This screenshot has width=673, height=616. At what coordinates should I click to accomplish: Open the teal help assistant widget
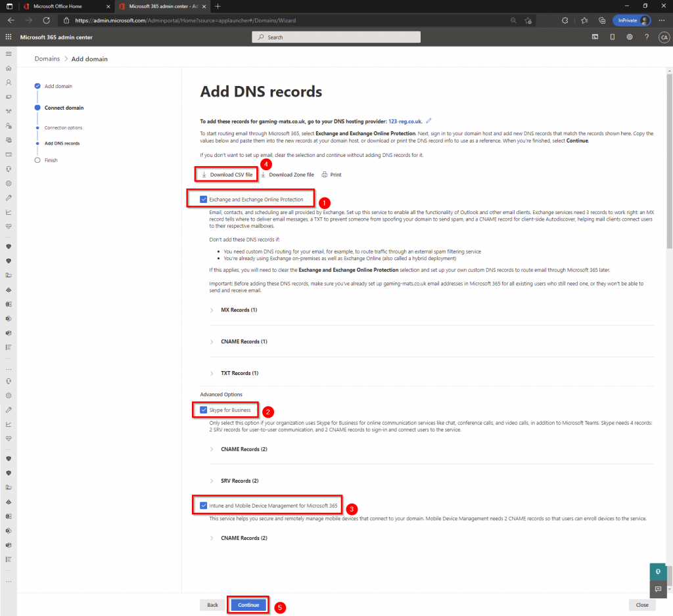[x=658, y=572]
